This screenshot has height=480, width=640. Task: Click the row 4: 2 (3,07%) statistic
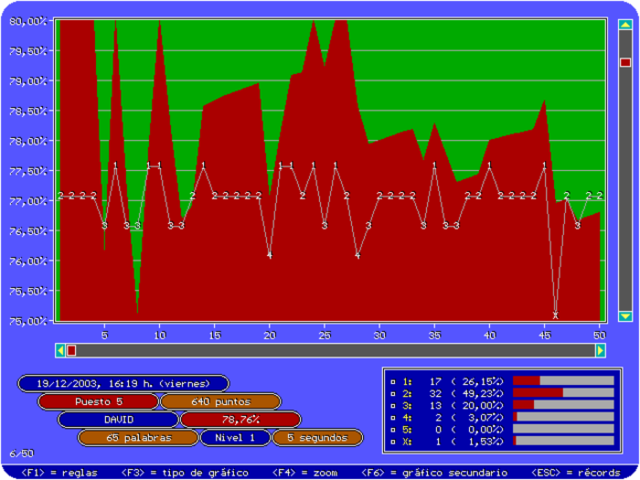[x=503, y=417]
